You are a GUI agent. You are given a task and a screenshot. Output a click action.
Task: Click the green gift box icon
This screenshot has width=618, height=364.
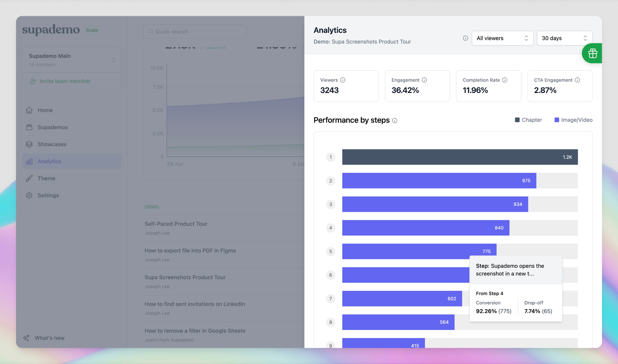592,53
